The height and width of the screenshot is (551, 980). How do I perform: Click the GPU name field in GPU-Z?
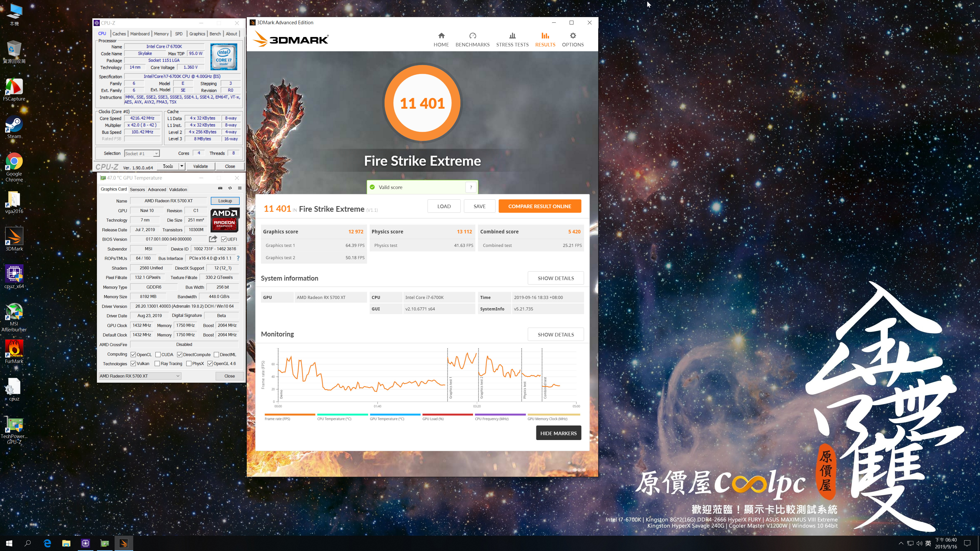coord(168,201)
